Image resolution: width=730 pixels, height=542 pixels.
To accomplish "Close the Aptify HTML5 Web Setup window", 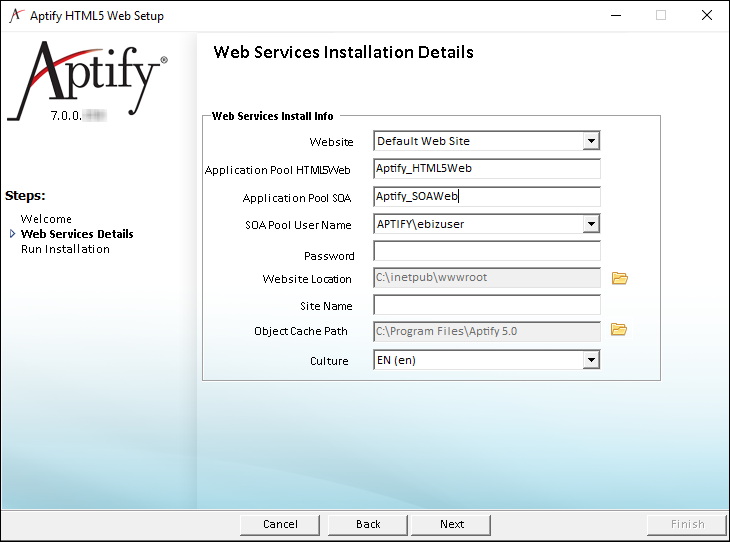I will click(707, 15).
